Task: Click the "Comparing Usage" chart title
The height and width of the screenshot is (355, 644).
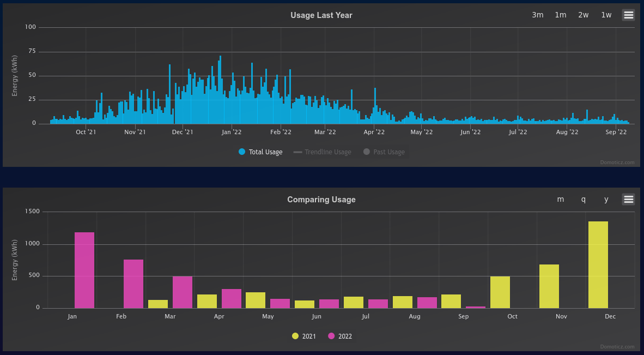Action: point(321,200)
